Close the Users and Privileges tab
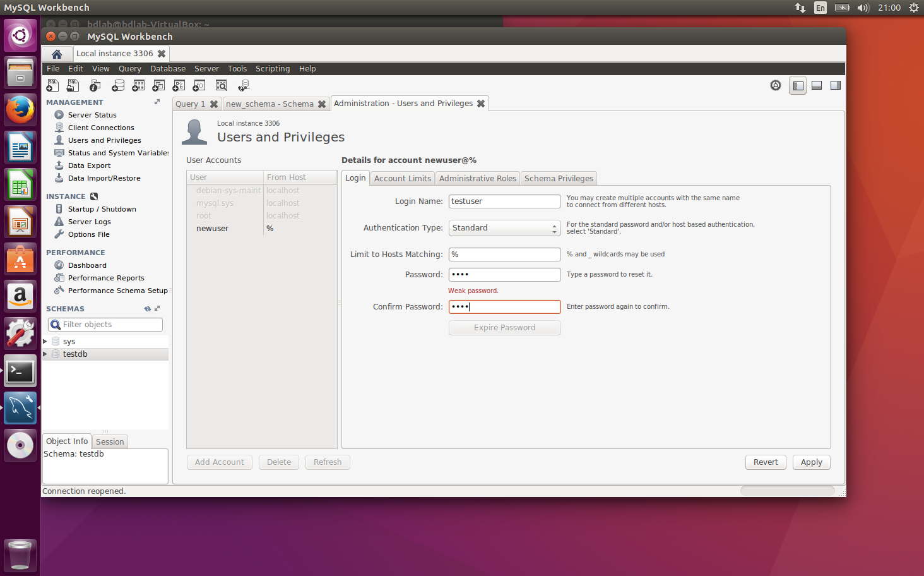Screen dimensions: 924x576 click(x=481, y=104)
